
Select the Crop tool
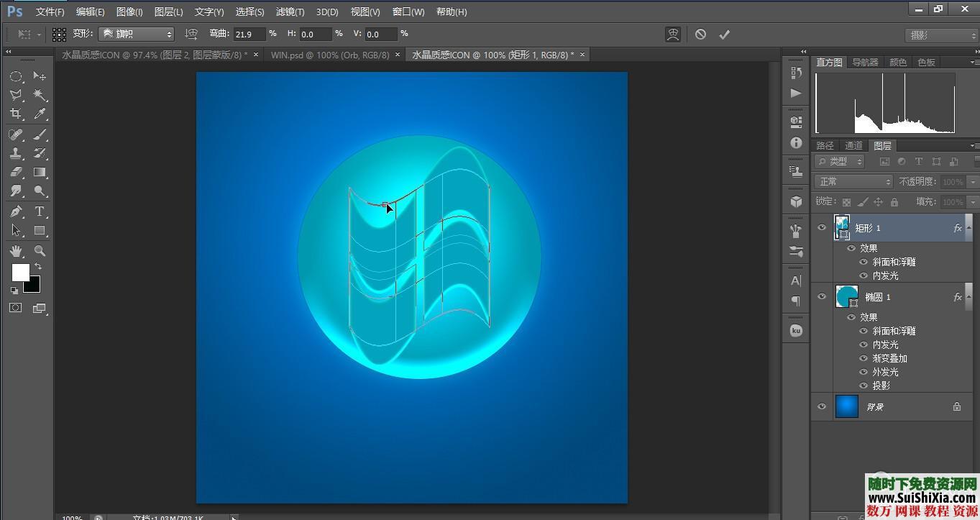pos(16,114)
